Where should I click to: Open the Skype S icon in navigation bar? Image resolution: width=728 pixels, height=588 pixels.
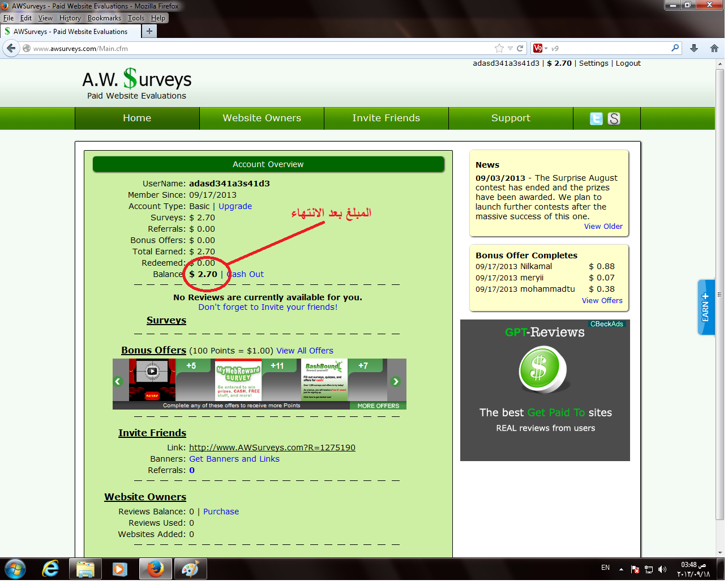click(x=614, y=118)
